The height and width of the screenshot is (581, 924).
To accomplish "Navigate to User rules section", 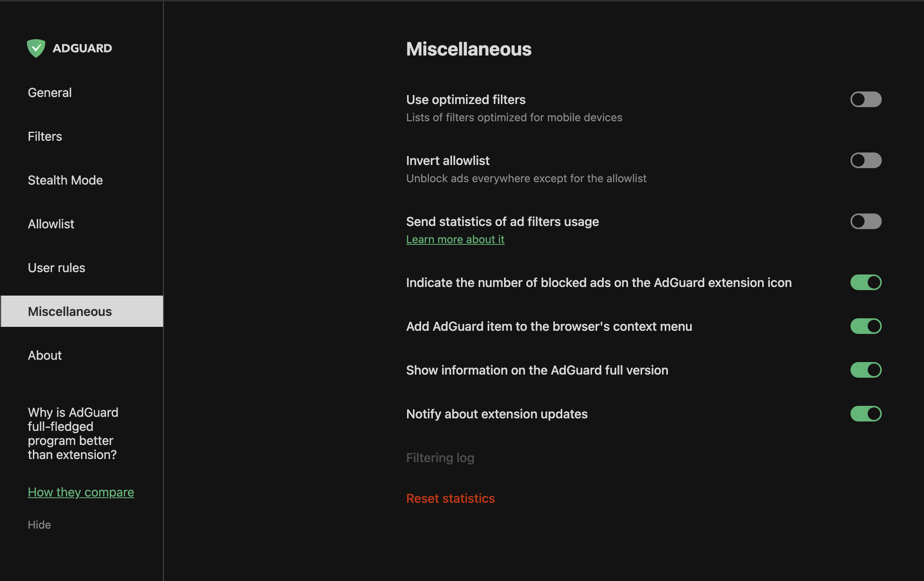I will pyautogui.click(x=56, y=268).
